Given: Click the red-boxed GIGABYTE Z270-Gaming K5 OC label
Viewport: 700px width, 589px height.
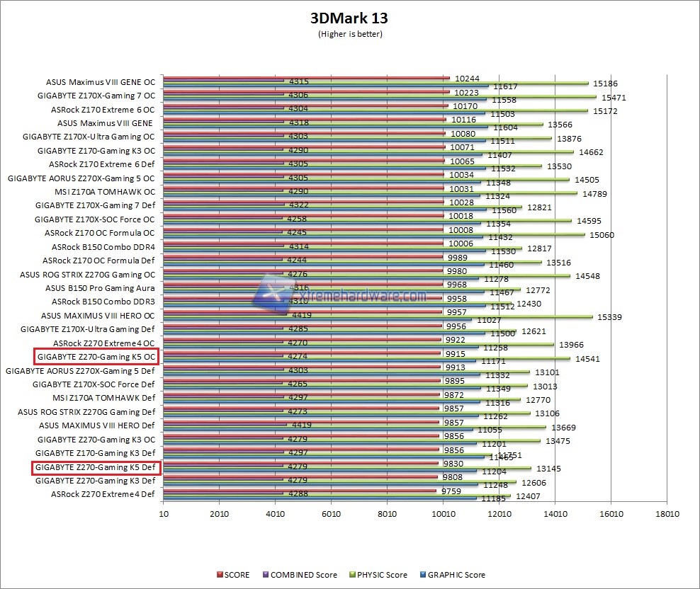Looking at the screenshot, I should [x=96, y=357].
